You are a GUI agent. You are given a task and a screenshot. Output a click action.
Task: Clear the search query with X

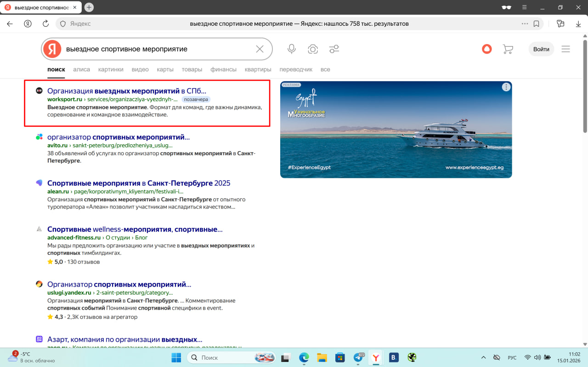[x=260, y=49]
